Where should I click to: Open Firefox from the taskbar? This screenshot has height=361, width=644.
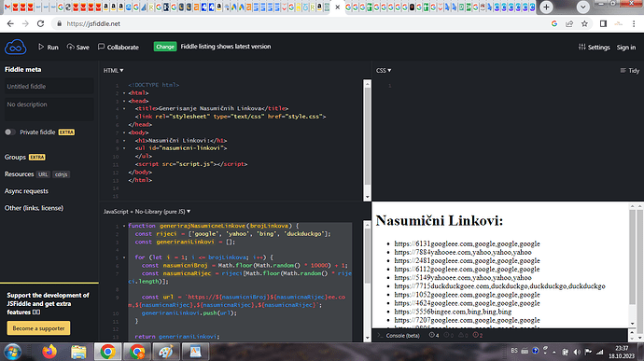[x=49, y=352]
